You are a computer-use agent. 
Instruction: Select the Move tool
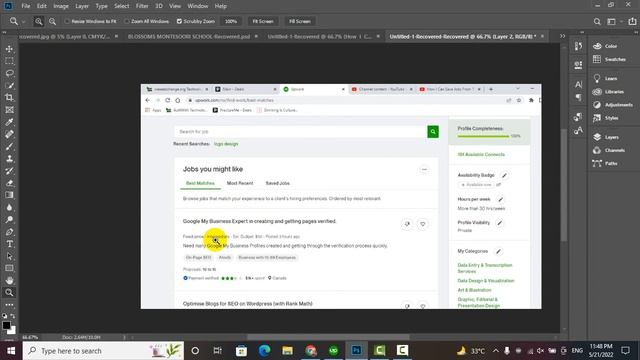point(9,49)
